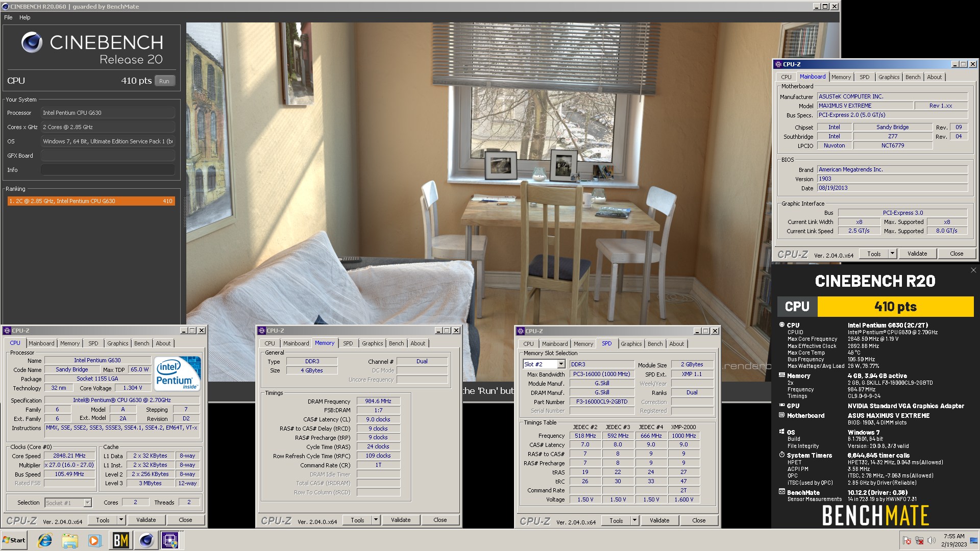Open About tab in CPU-Z SPD window

coord(676,344)
